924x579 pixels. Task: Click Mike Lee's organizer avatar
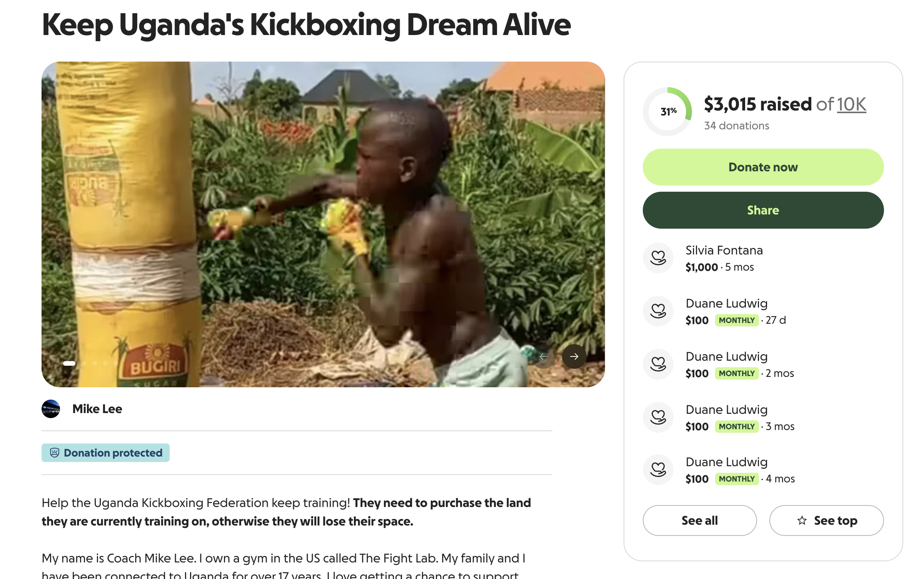[x=51, y=409]
